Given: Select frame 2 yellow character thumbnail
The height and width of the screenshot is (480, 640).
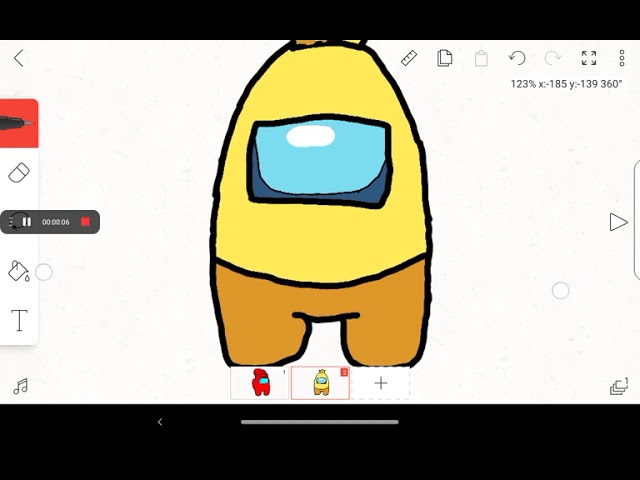Looking at the screenshot, I should coord(320,383).
